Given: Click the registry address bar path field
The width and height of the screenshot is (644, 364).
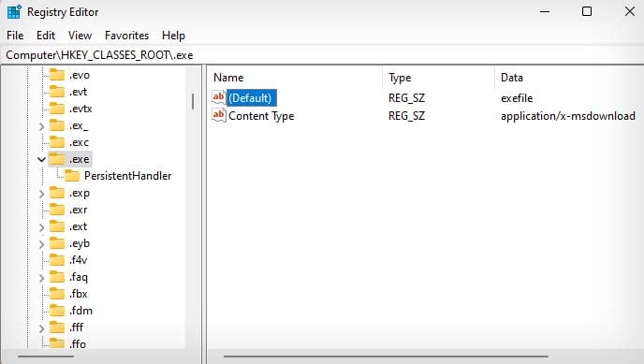Looking at the screenshot, I should point(322,55).
